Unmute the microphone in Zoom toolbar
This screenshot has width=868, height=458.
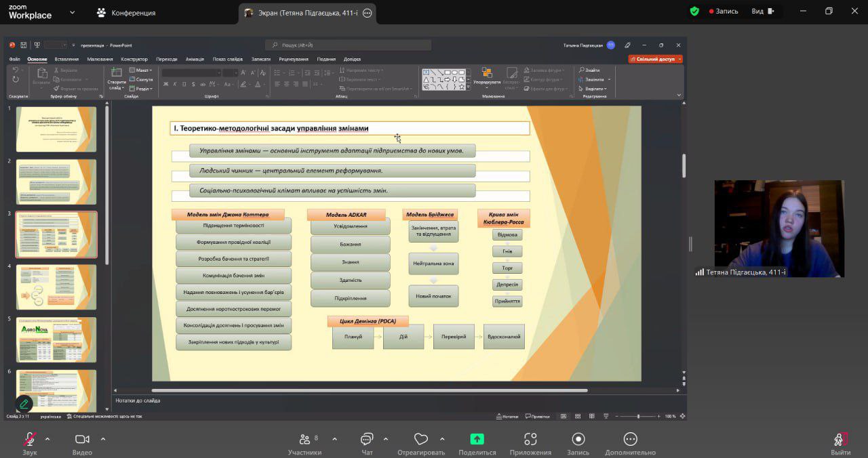(x=29, y=440)
